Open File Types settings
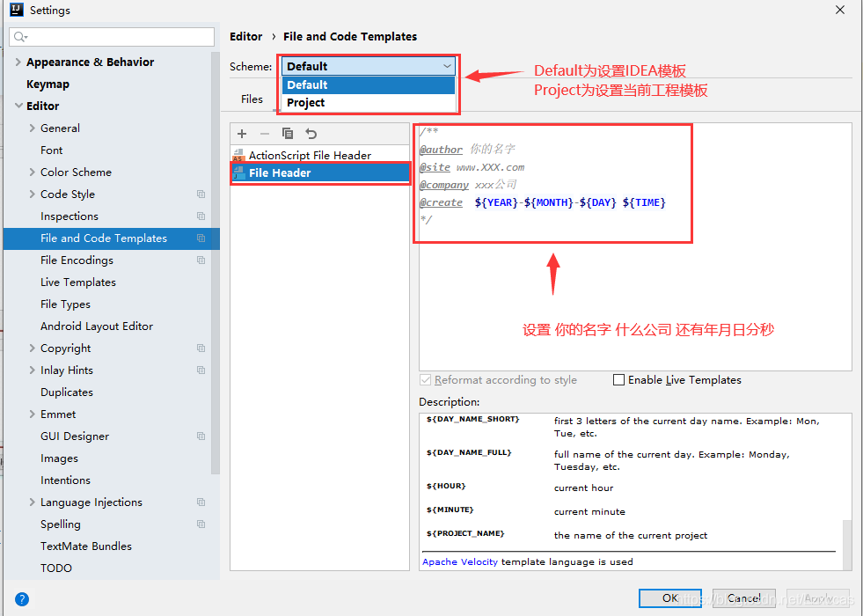The width and height of the screenshot is (863, 616). point(65,304)
